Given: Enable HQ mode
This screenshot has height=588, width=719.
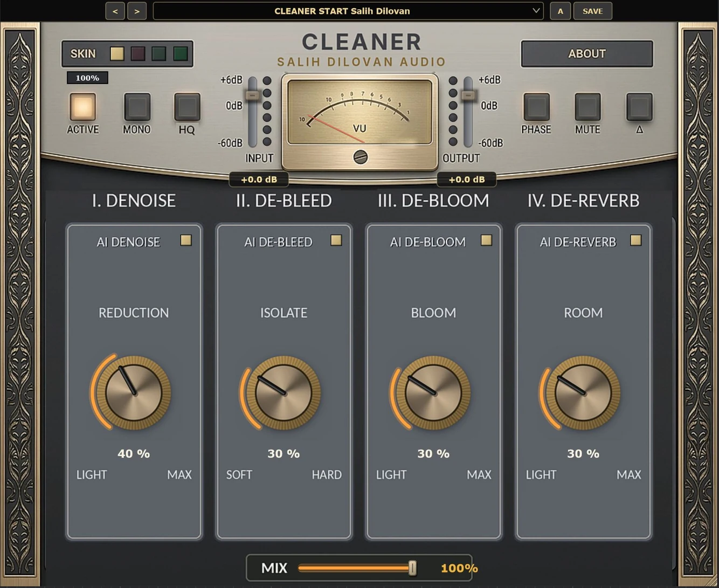Looking at the screenshot, I should click(x=187, y=107).
